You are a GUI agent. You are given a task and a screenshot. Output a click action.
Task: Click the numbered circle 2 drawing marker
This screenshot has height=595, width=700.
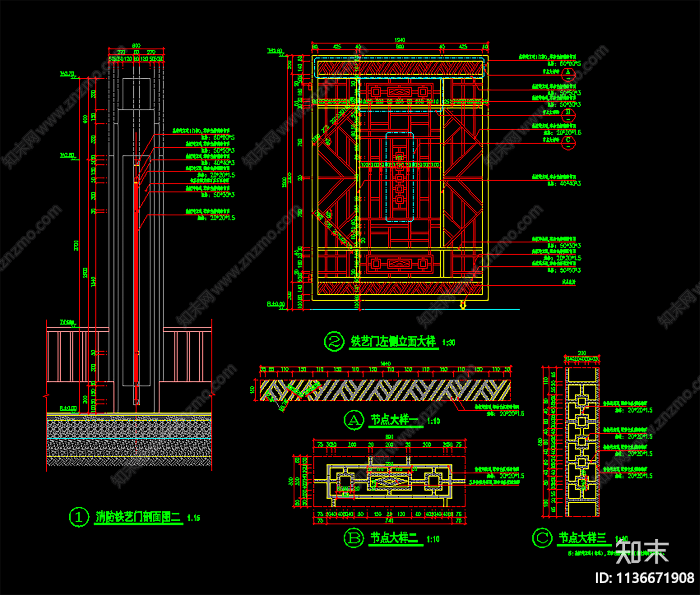334,341
